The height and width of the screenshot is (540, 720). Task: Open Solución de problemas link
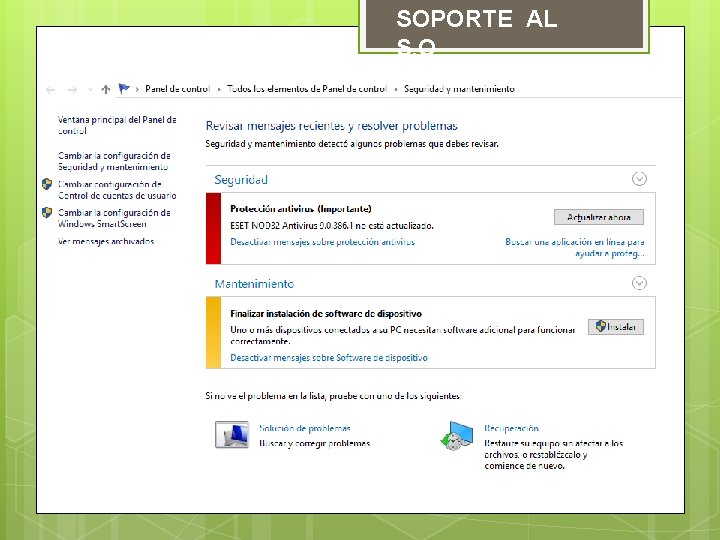pyautogui.click(x=305, y=428)
